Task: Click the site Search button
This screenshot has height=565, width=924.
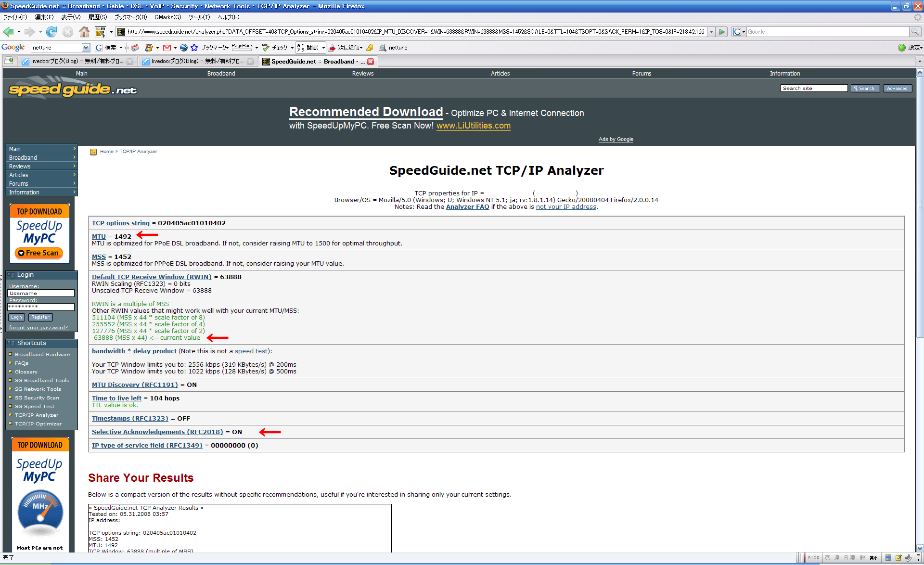Action: click(x=865, y=89)
